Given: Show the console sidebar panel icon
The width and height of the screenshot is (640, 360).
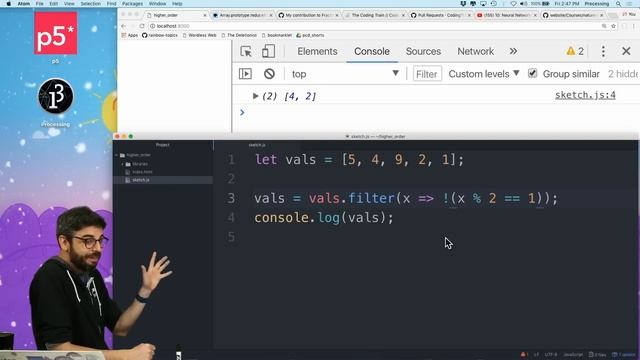Looking at the screenshot, I should [x=245, y=74].
